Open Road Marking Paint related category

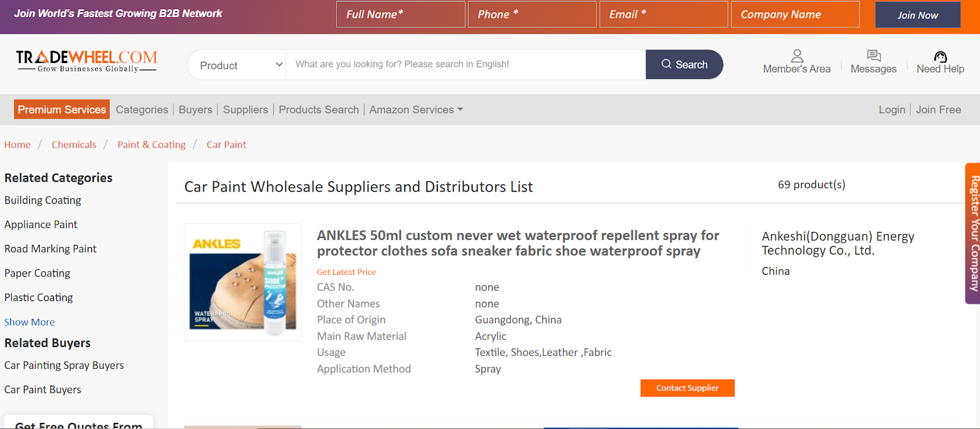pyautogui.click(x=50, y=249)
